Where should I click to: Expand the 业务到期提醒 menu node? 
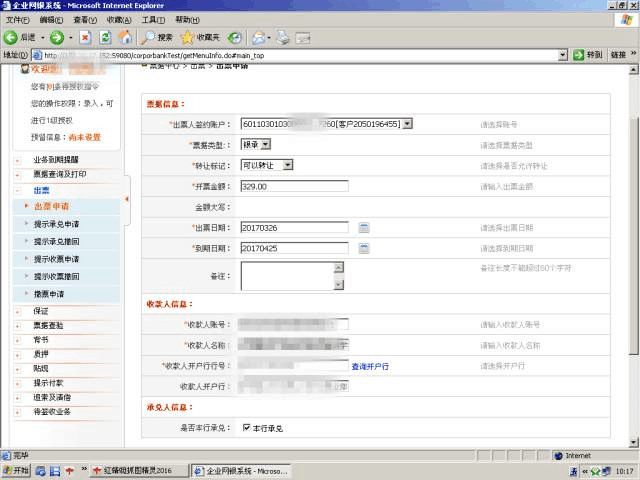click(x=18, y=160)
